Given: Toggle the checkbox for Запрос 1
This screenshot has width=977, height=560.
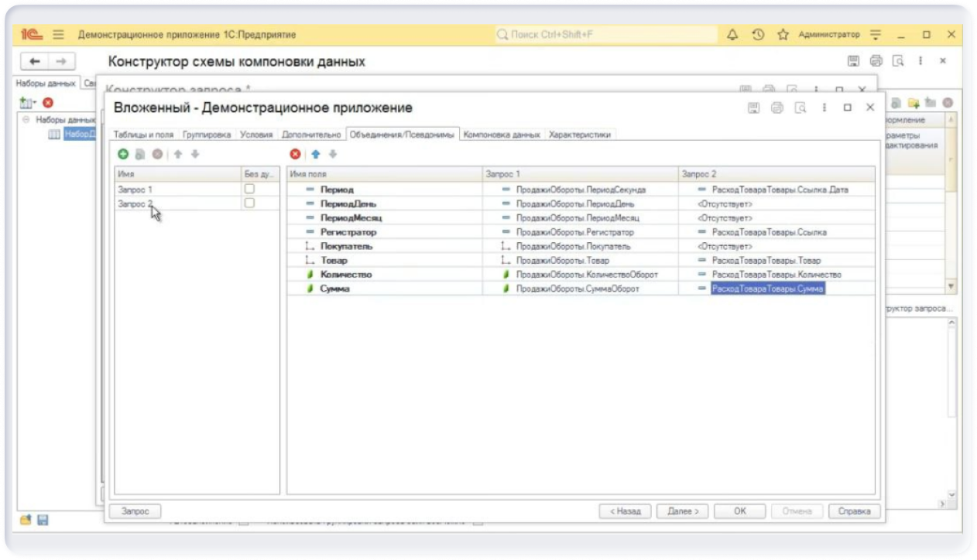Looking at the screenshot, I should point(249,189).
